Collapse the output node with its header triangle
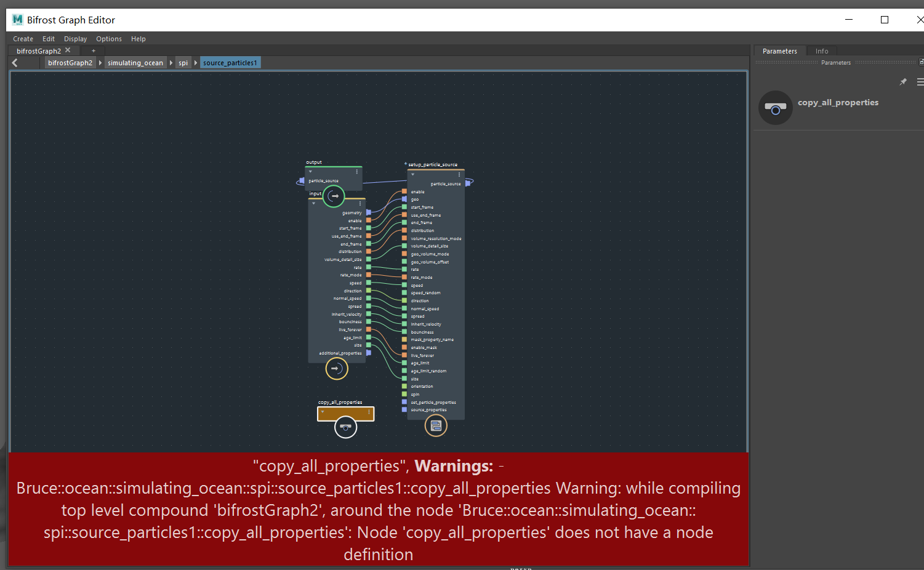 point(310,172)
